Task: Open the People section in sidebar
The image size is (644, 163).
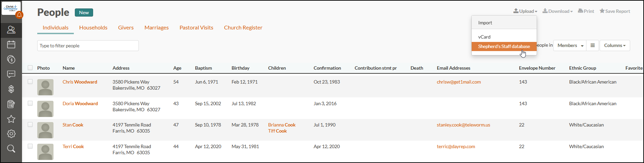Action: tap(11, 30)
